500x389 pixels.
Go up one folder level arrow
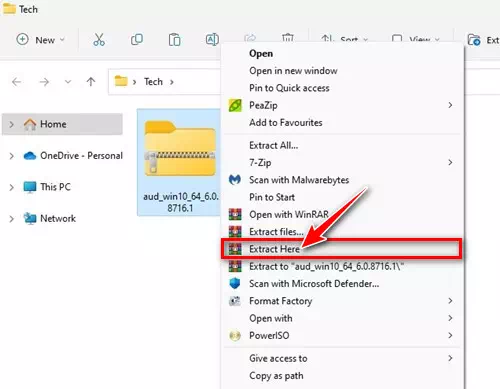coord(91,82)
